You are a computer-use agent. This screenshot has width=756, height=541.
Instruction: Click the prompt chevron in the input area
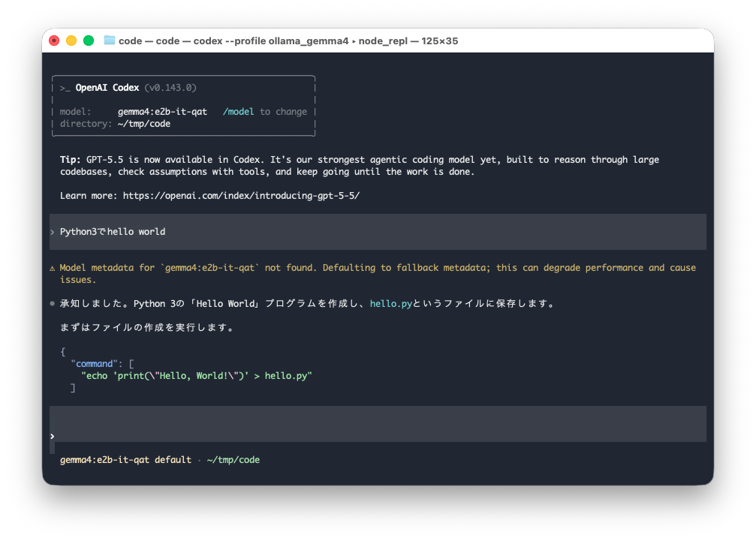(52, 436)
